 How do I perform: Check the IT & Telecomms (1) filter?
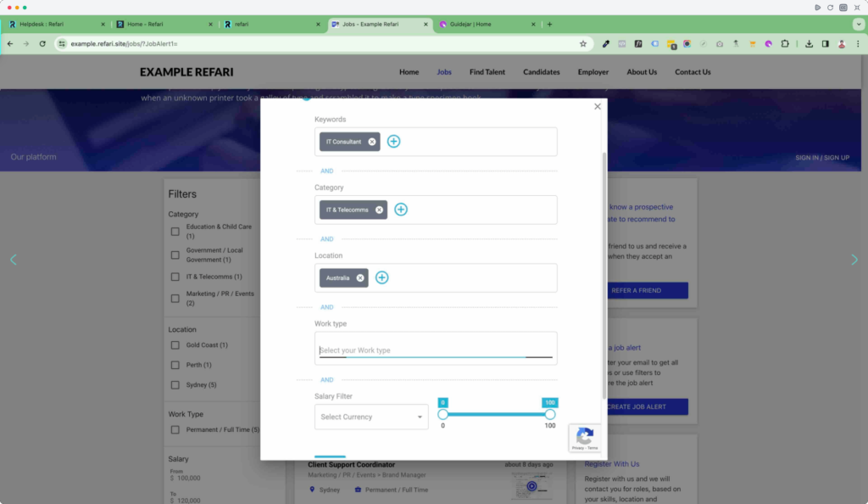[x=175, y=277]
